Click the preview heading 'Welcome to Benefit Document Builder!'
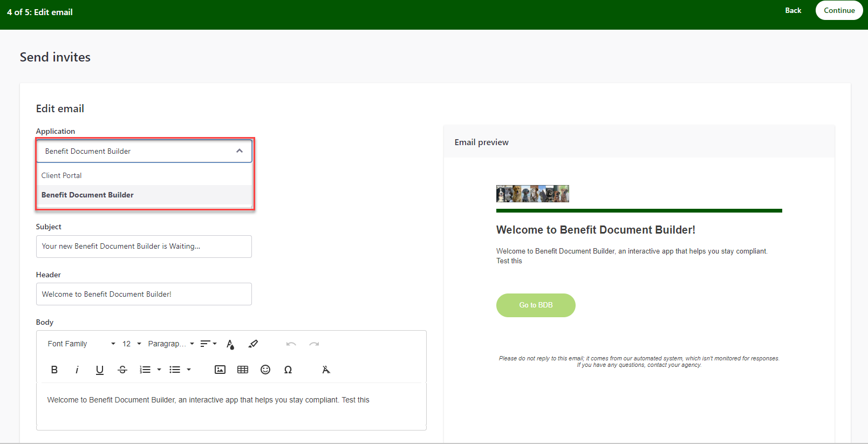The image size is (868, 444). (596, 230)
